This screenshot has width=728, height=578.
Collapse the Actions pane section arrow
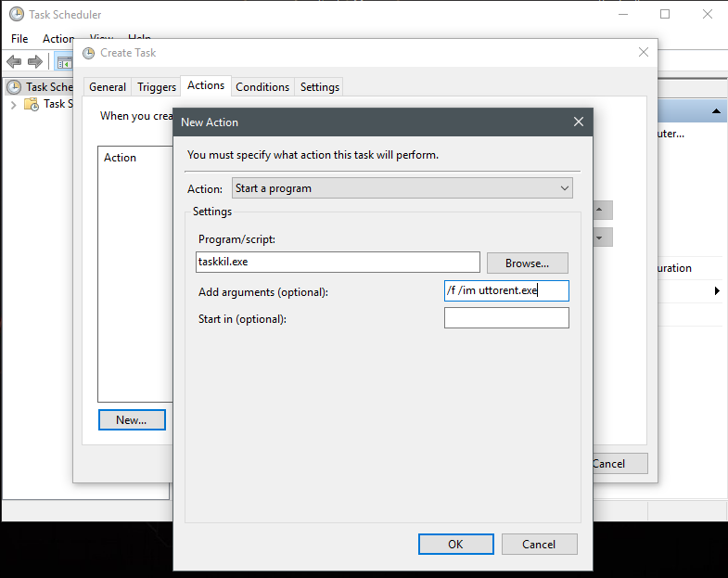click(716, 111)
